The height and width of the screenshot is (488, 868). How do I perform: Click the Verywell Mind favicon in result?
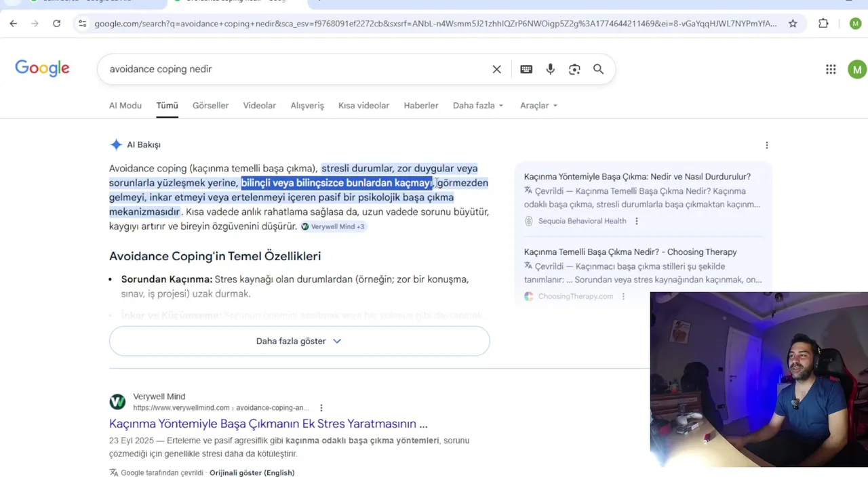coord(117,402)
